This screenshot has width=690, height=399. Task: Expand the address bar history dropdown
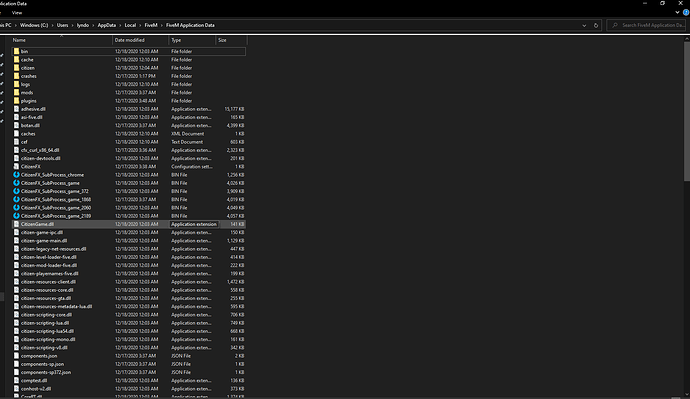click(584, 26)
